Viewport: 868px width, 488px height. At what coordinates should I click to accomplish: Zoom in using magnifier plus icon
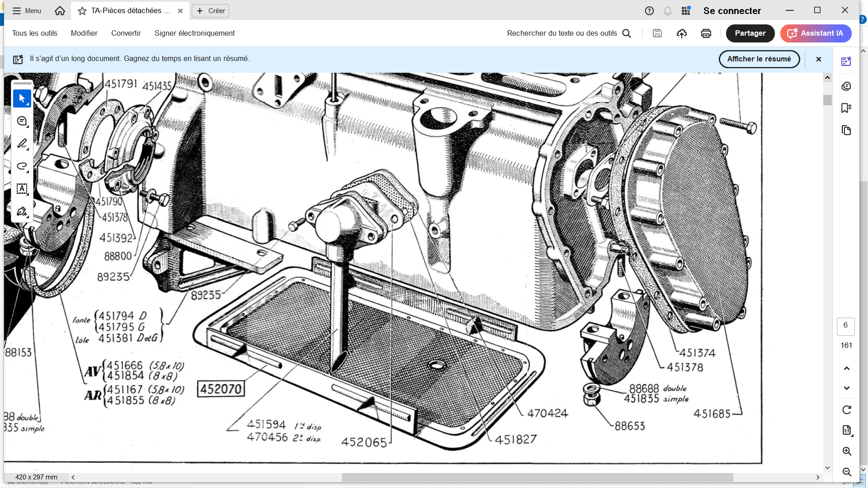tap(847, 451)
